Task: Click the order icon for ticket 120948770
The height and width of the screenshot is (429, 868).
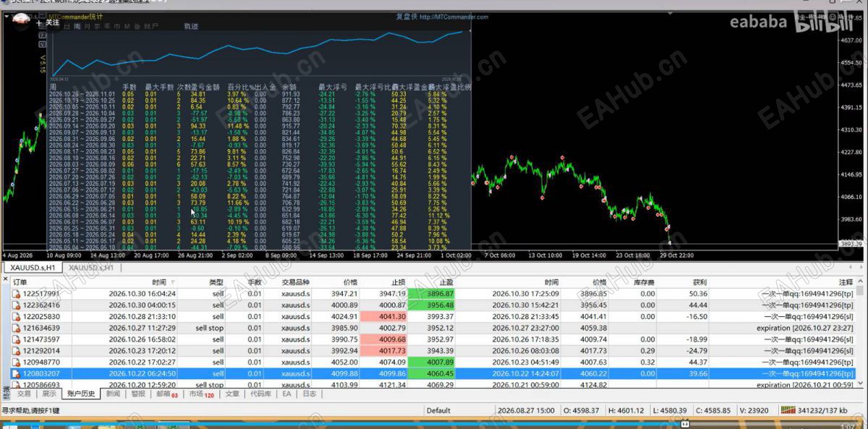Action: pos(16,362)
